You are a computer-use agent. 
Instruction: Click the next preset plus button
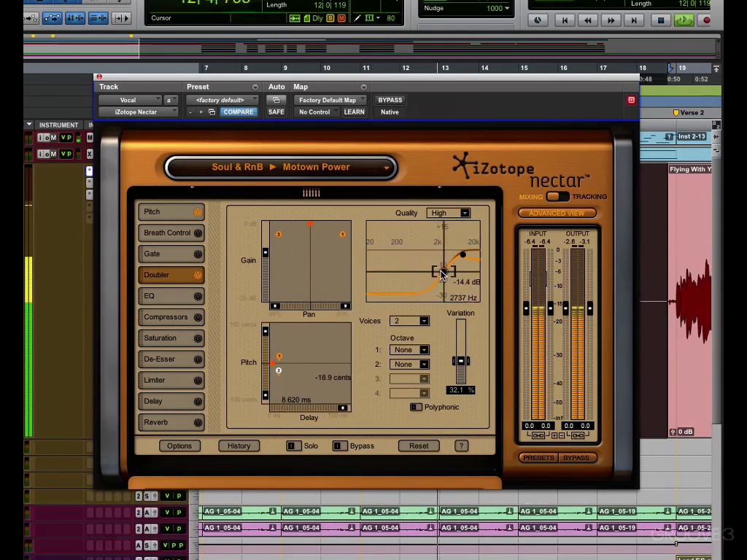201,112
